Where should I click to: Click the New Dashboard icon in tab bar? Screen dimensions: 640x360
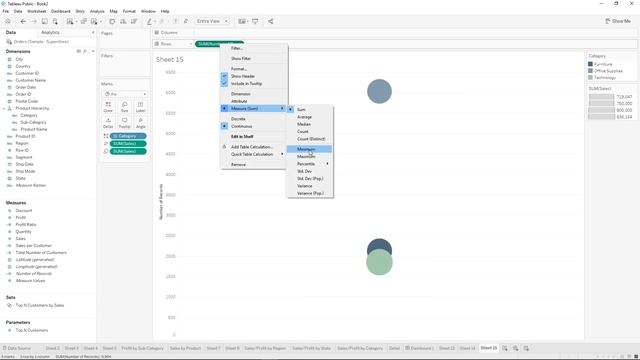(x=516, y=348)
